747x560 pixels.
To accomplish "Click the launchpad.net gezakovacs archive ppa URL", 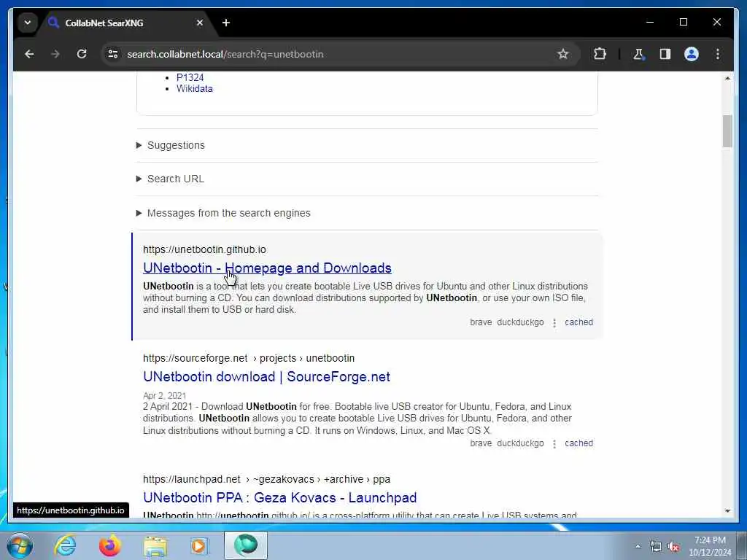I will click(x=266, y=479).
